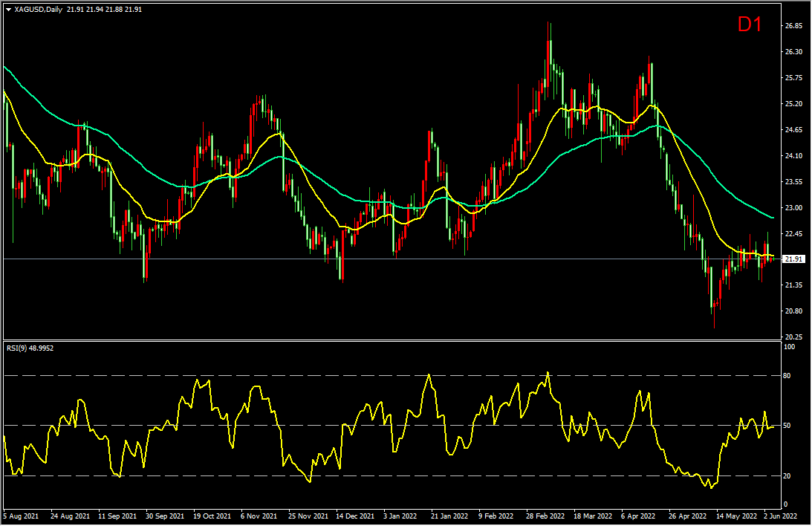
Task: Click the 24.10 price scale label
Action: 794,155
